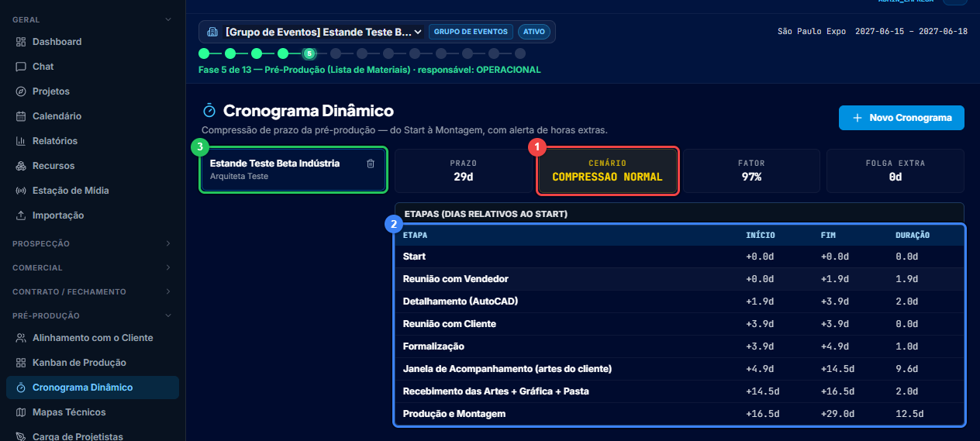Click the first completed phase dot

click(204, 53)
